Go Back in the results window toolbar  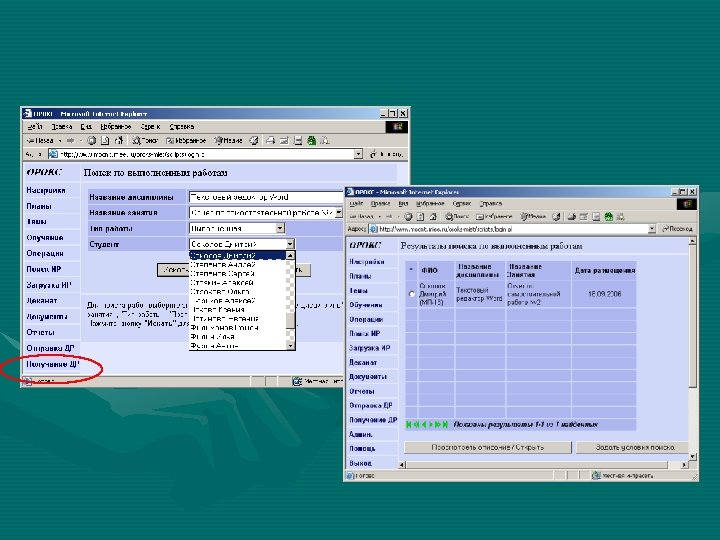coord(362,216)
